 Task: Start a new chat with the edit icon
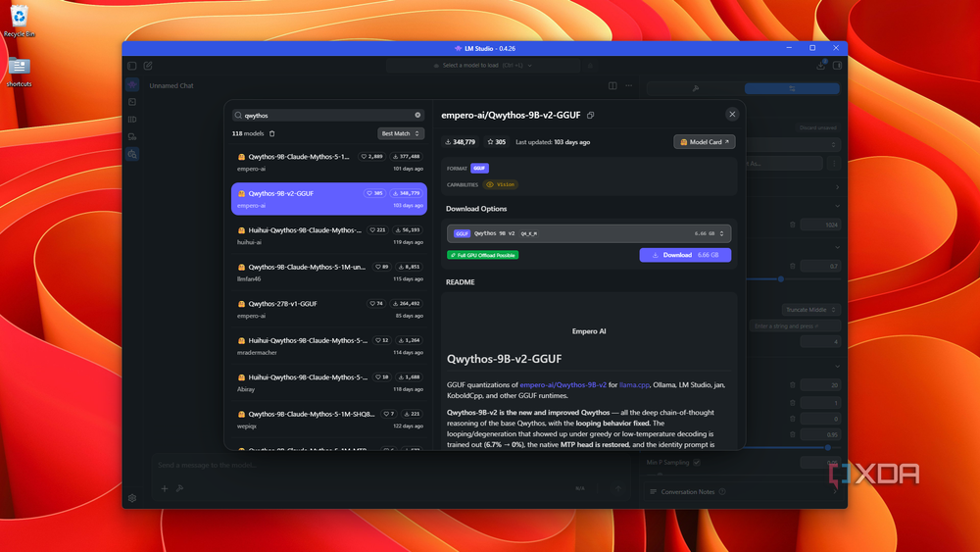(148, 66)
